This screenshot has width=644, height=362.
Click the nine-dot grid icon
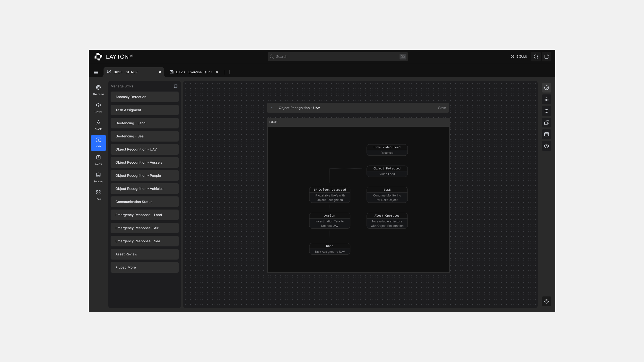click(547, 100)
